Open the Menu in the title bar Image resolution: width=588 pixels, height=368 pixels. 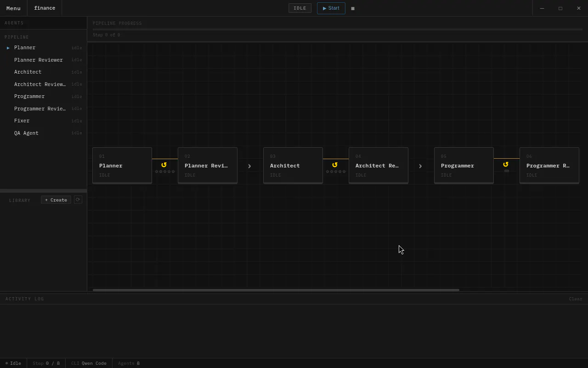pyautogui.click(x=13, y=8)
